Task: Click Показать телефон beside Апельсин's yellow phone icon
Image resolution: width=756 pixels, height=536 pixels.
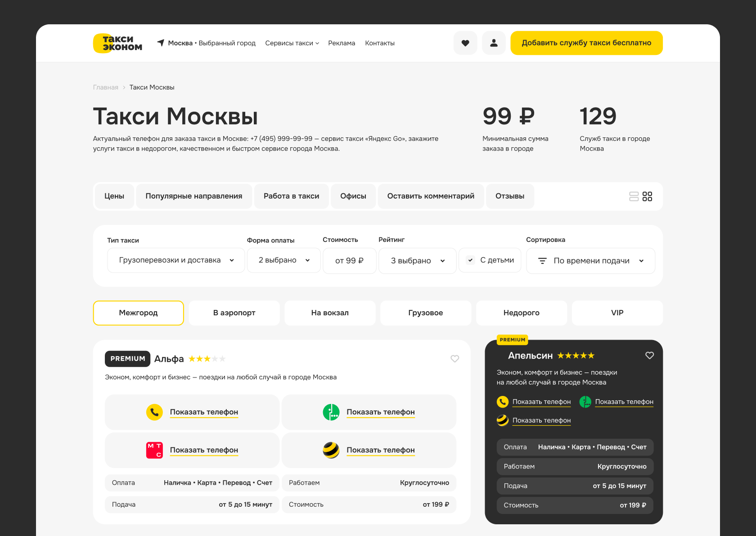Action: pyautogui.click(x=541, y=402)
